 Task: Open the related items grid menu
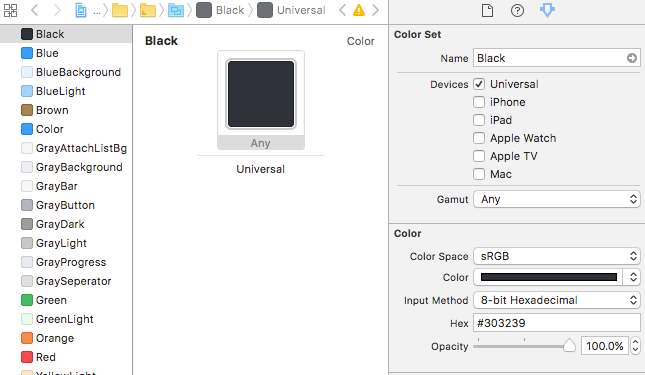pyautogui.click(x=10, y=10)
